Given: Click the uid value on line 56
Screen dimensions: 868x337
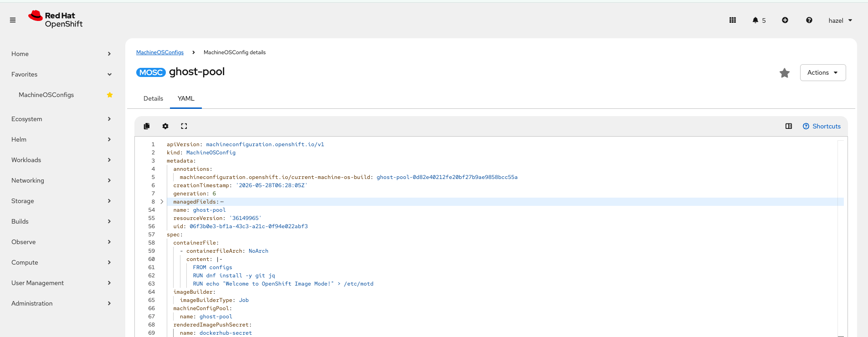Looking at the screenshot, I should (249, 226).
